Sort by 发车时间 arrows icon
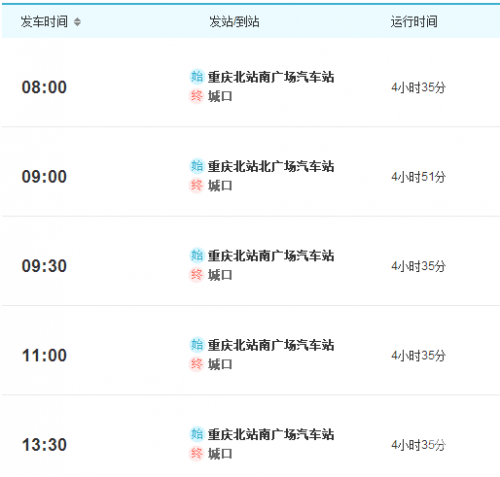The image size is (500, 477). 77,22
